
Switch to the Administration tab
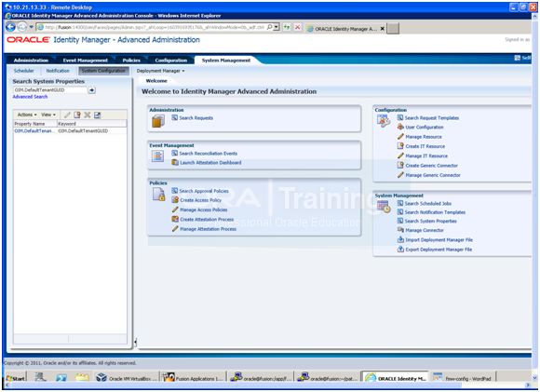pos(31,61)
